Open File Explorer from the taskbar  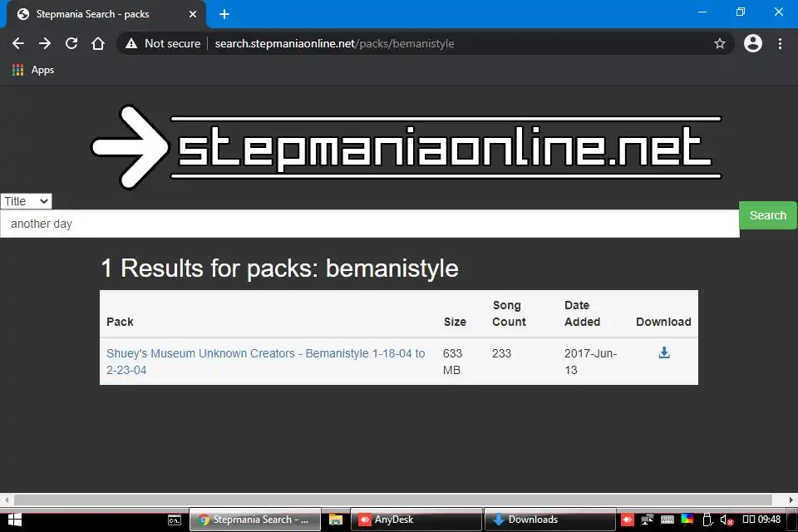pyautogui.click(x=335, y=520)
